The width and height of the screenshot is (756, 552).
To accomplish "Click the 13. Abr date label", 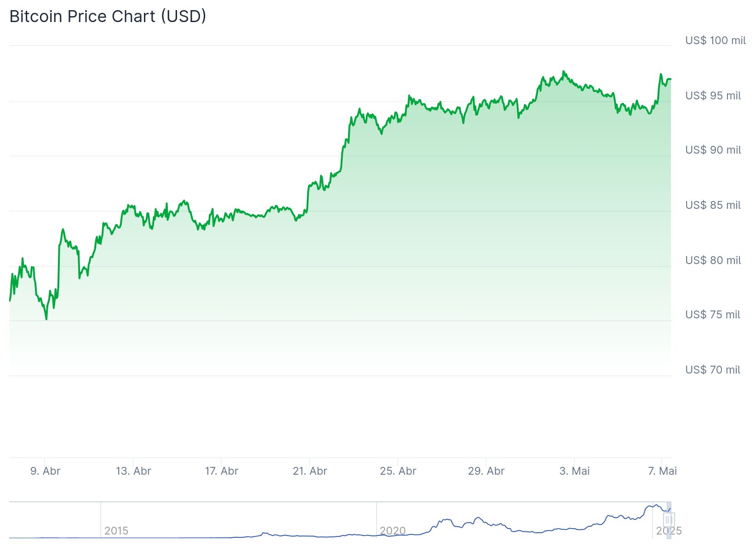I will point(133,471).
